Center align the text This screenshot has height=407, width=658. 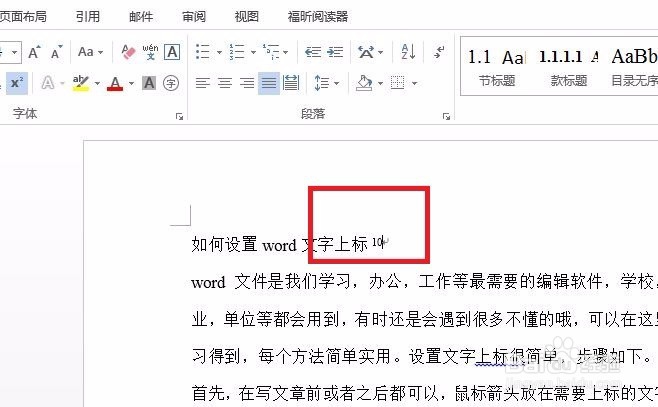225,83
